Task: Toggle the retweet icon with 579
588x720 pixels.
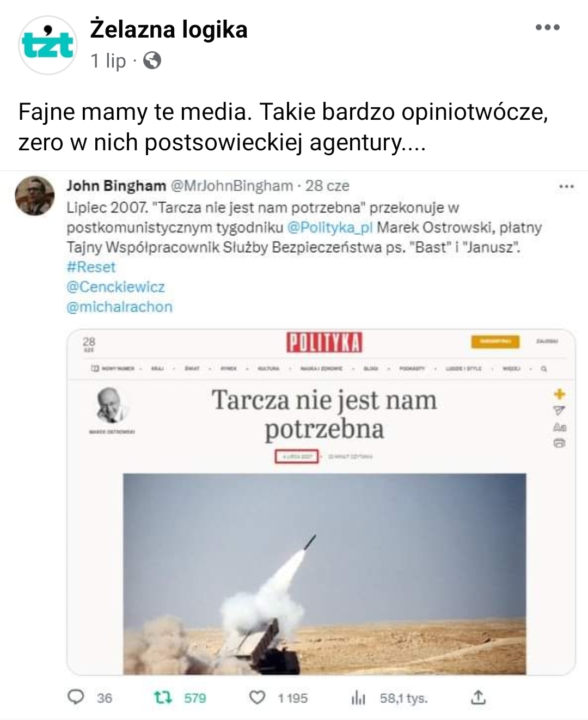Action: pyautogui.click(x=163, y=698)
